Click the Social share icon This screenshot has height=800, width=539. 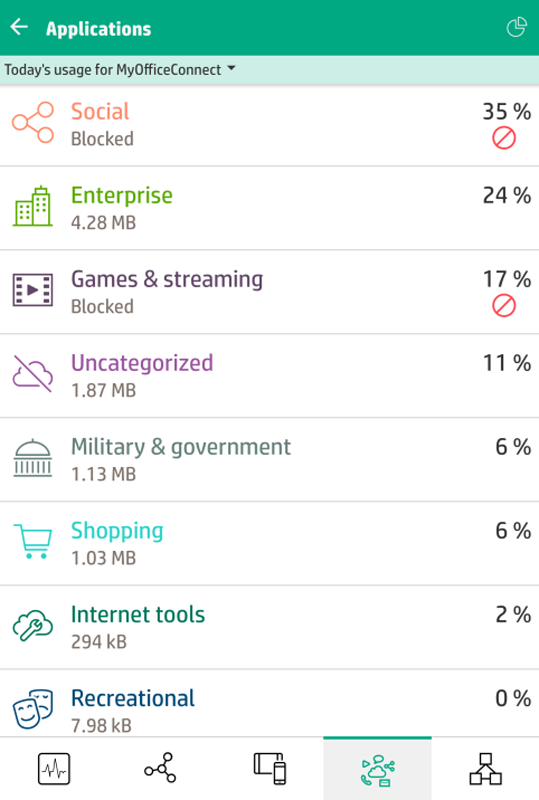(33, 123)
